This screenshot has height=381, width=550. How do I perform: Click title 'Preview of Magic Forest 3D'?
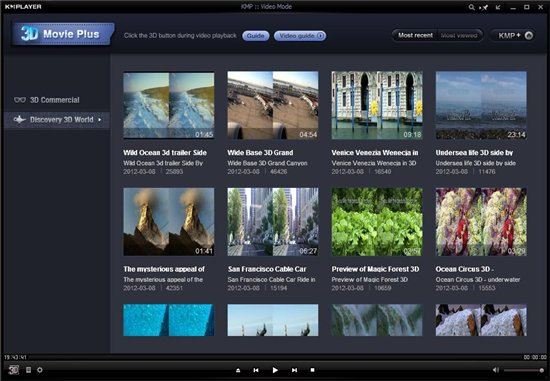[375, 269]
